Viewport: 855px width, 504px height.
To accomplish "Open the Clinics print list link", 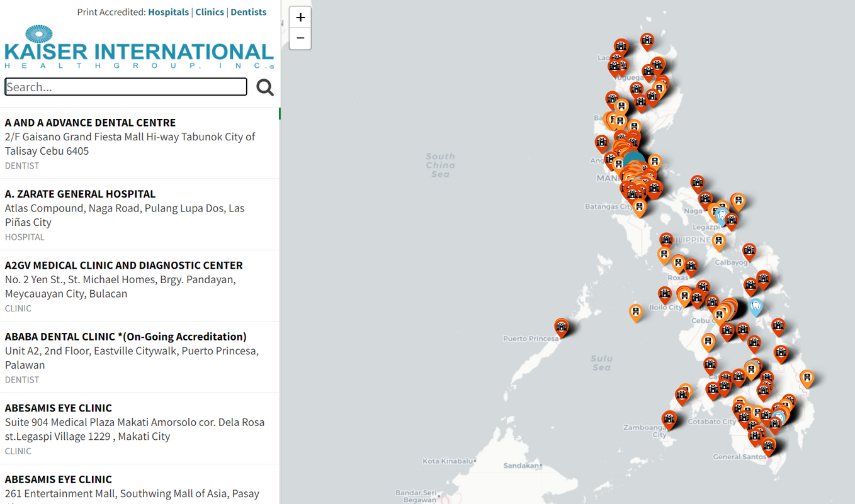I will [x=210, y=12].
